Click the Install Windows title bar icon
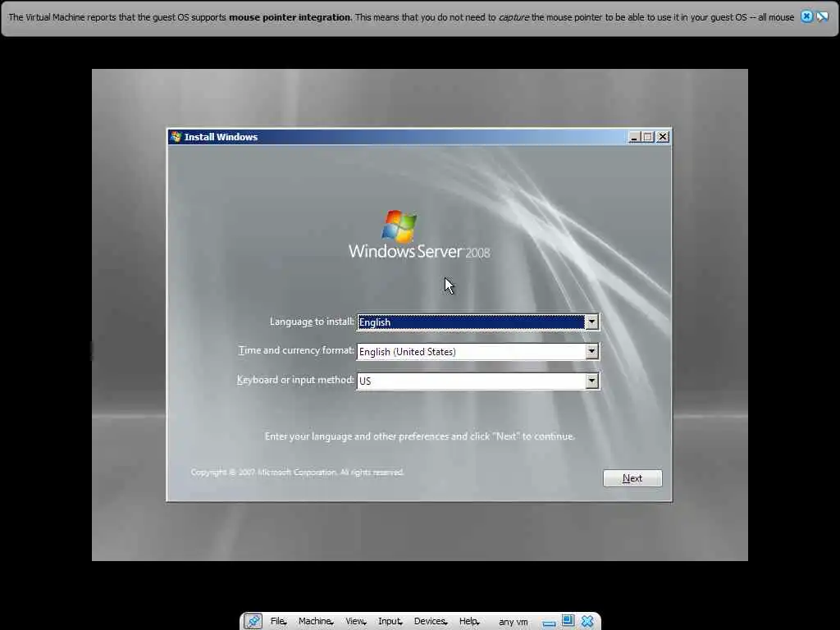 [x=176, y=137]
